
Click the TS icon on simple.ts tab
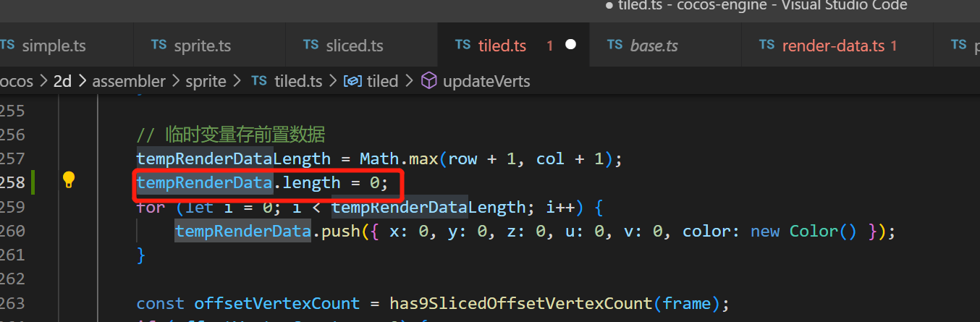tap(7, 45)
